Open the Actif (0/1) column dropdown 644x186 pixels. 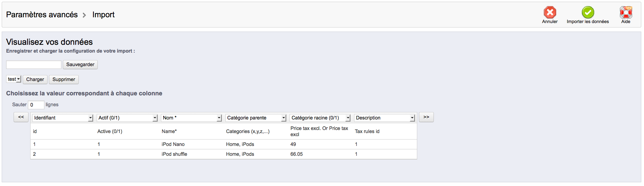tap(127, 118)
